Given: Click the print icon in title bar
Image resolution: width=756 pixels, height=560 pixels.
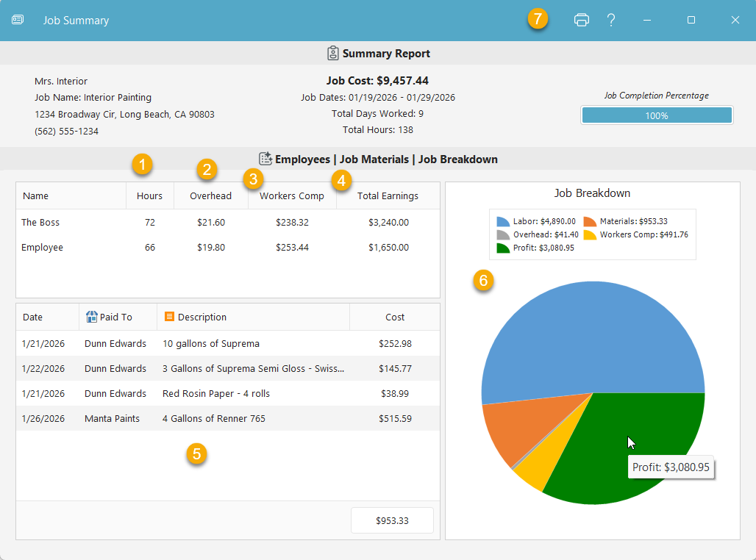Looking at the screenshot, I should coord(581,20).
